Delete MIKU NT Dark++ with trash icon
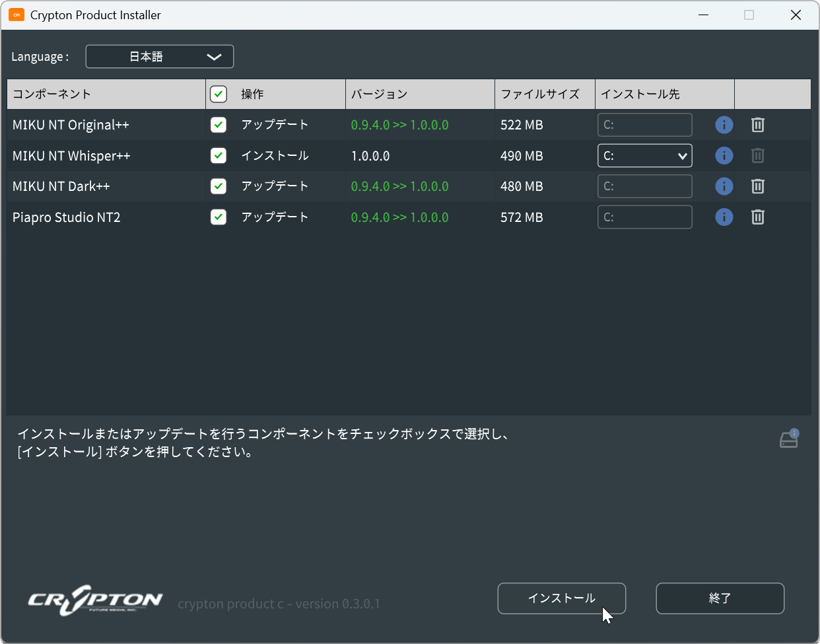The image size is (820, 644). [x=758, y=186]
